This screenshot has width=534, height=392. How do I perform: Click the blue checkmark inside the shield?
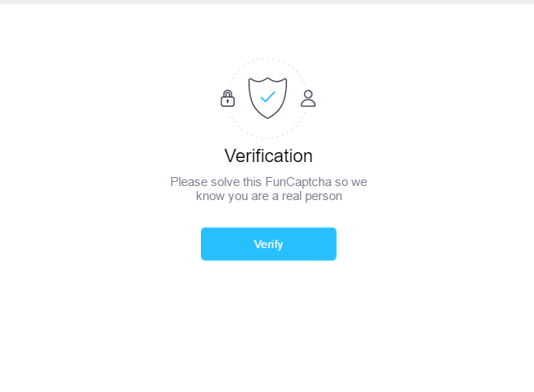pos(268,97)
